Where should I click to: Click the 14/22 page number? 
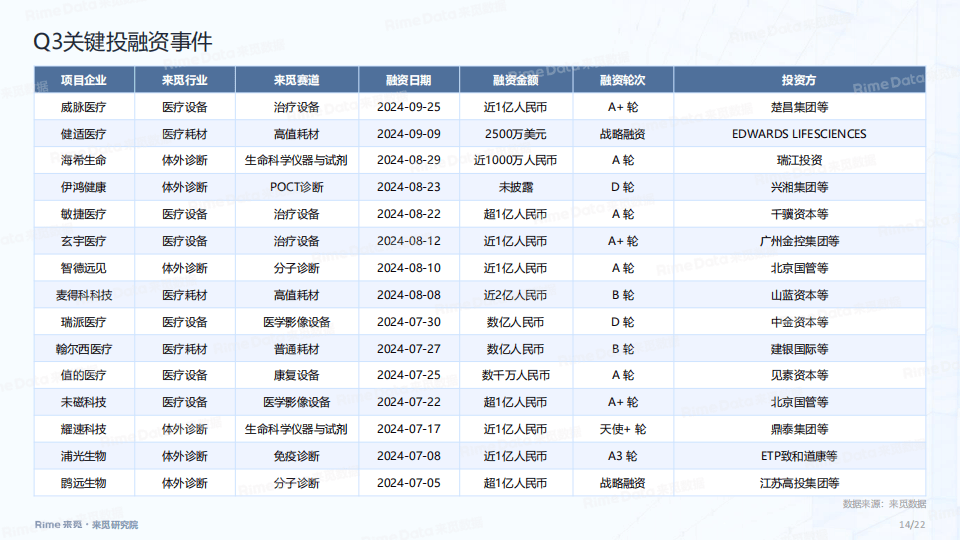[x=912, y=525]
